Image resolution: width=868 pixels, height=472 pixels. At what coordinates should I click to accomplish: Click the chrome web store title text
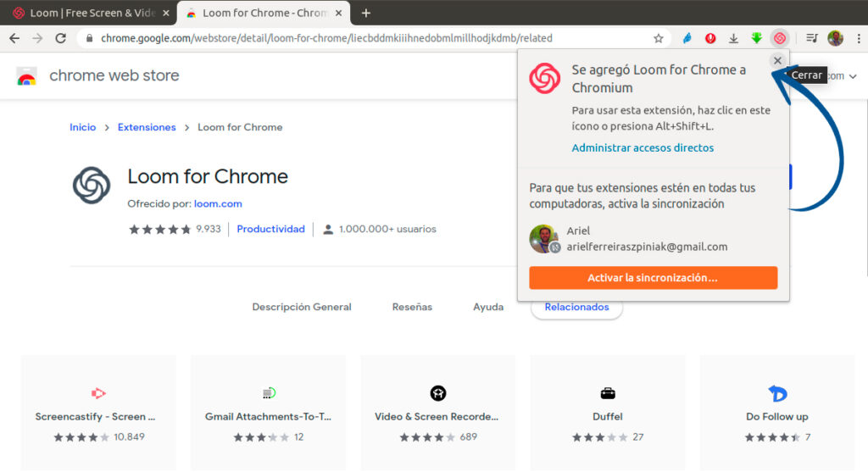tap(114, 75)
